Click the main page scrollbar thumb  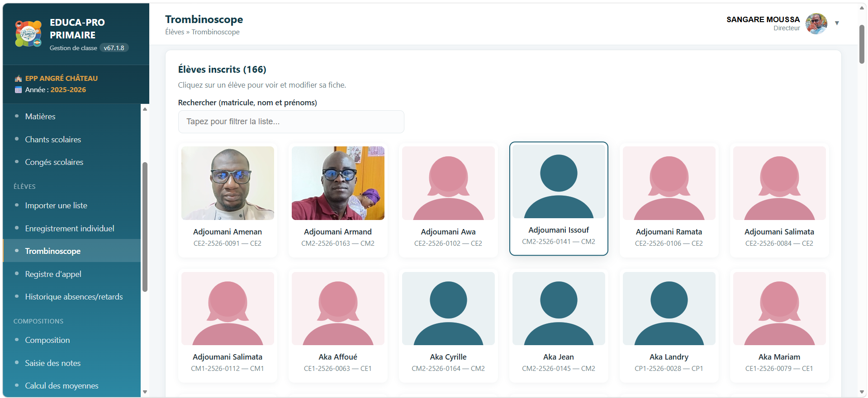coord(862,44)
